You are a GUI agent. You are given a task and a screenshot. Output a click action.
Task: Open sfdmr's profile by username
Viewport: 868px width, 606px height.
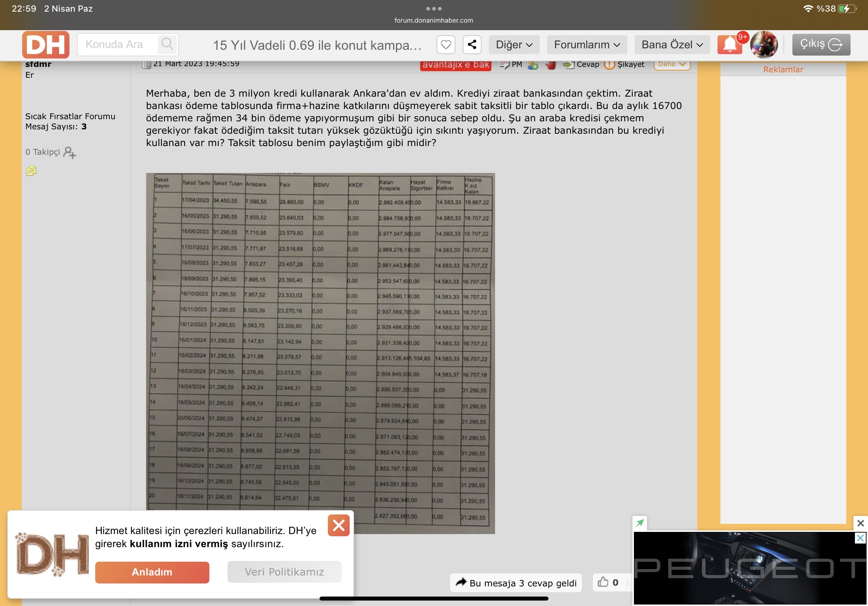point(38,64)
